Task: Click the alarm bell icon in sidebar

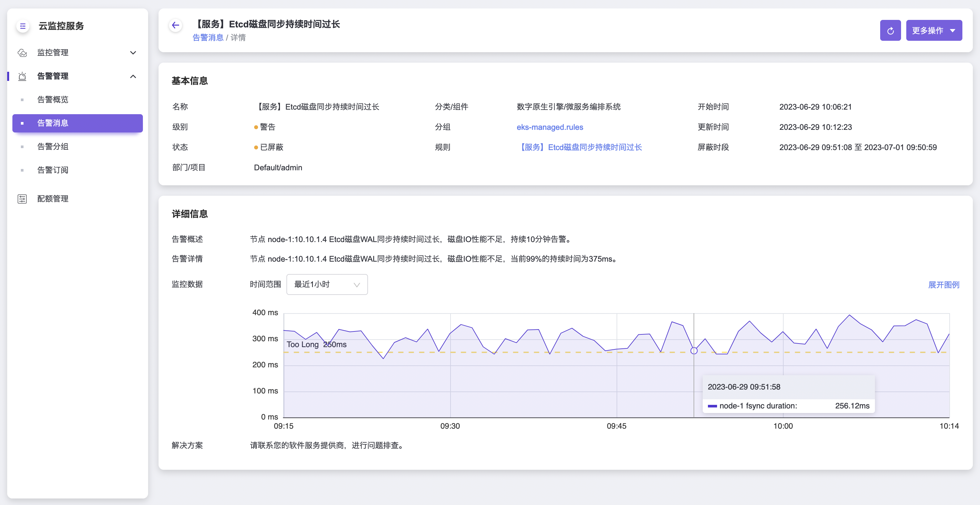Action: tap(23, 76)
